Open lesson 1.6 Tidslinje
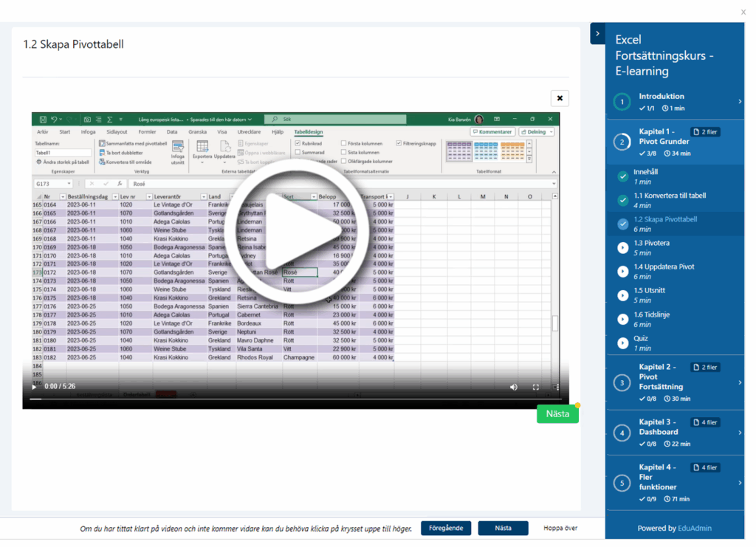756x547 pixels. pos(675,319)
